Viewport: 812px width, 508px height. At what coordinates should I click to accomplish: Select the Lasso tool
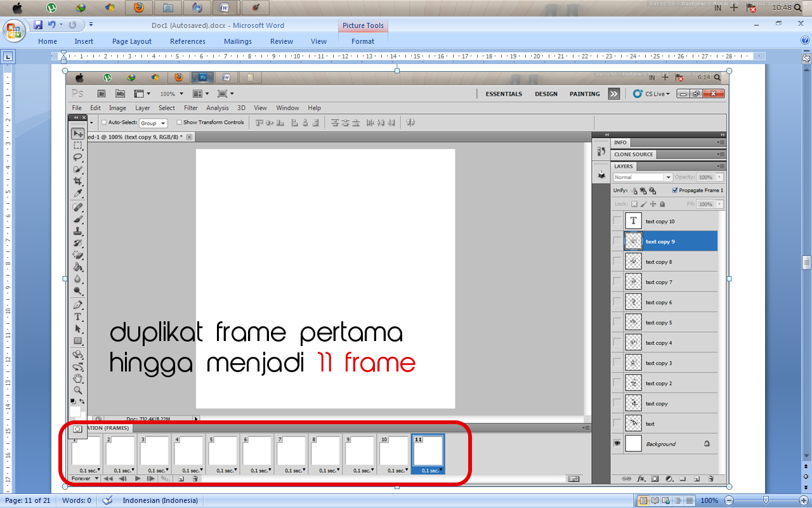(77, 156)
